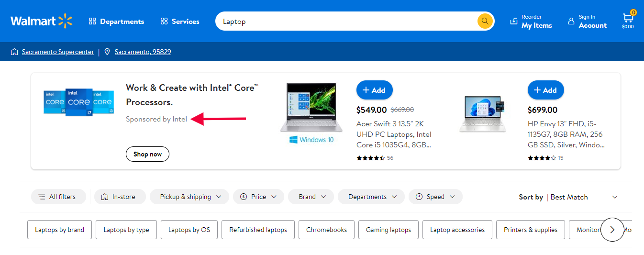Viewport: 644px width, 255px height.
Task: Select the Refurbished laptops chip
Action: 258,230
